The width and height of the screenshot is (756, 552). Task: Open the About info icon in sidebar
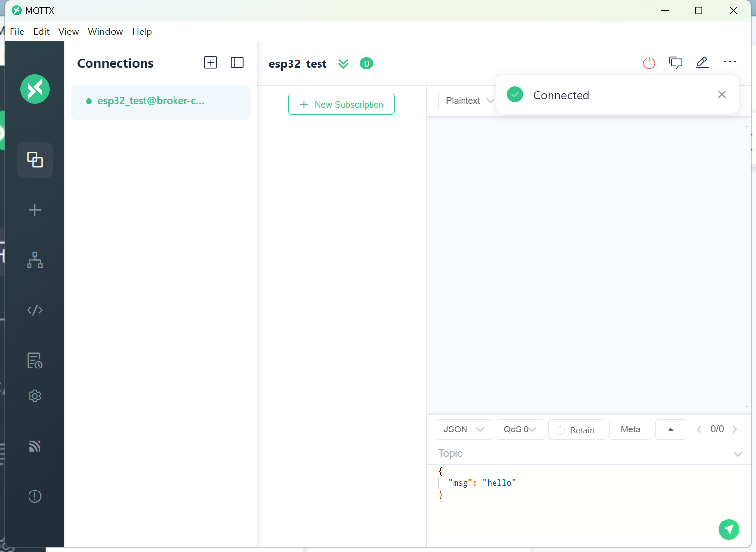[x=35, y=496]
